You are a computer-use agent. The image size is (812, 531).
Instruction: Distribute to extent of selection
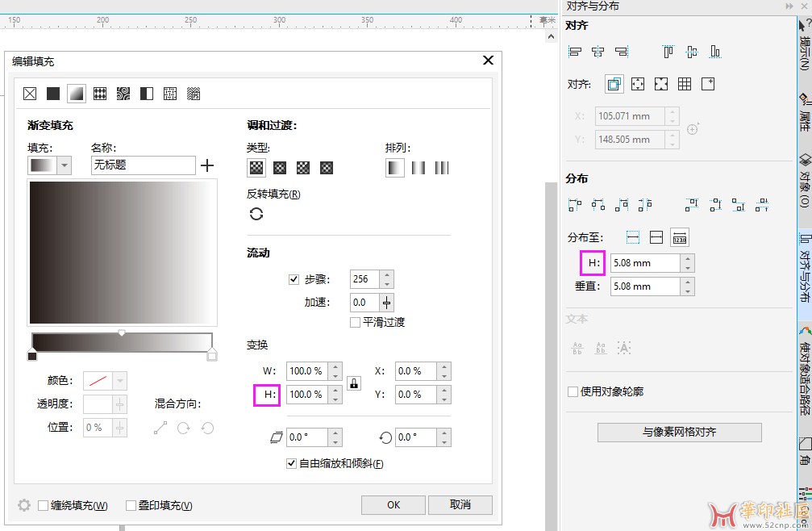[633, 237]
